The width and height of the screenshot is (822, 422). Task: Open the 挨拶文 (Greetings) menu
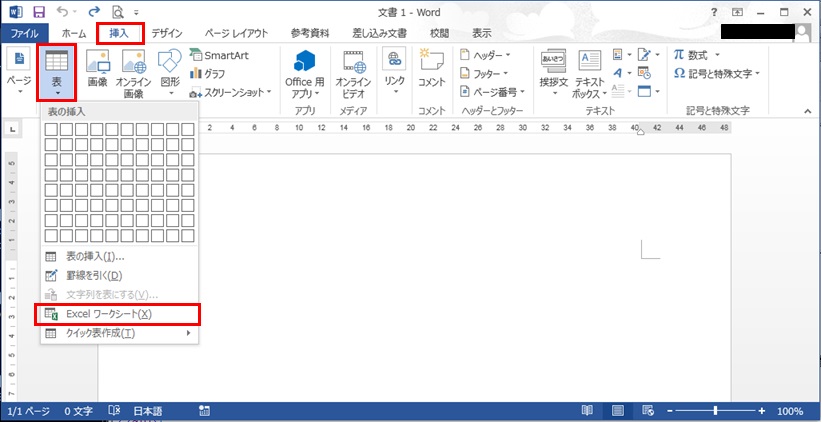[x=554, y=72]
